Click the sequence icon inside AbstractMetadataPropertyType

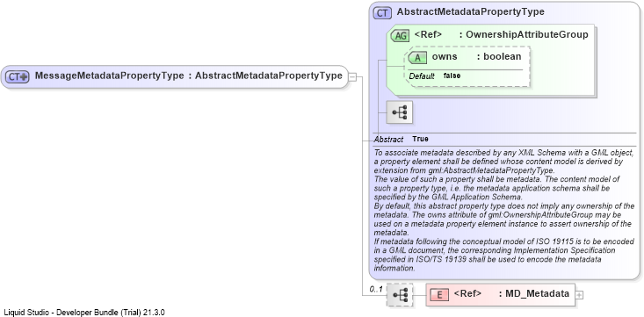pos(400,112)
